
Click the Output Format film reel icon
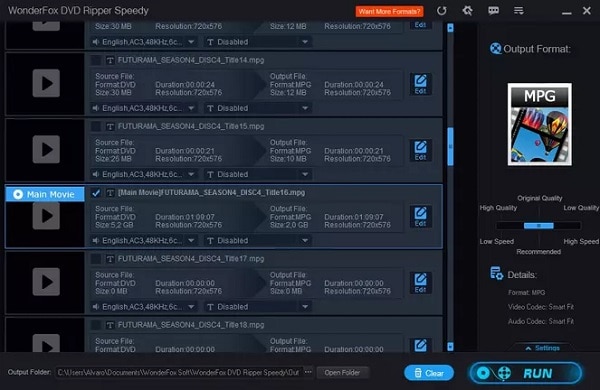pos(496,49)
